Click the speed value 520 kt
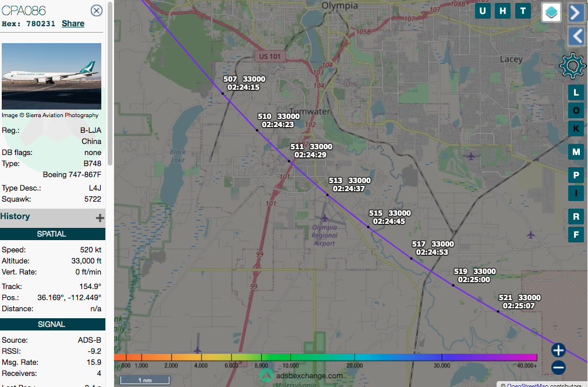The height and width of the screenshot is (387, 588). 90,249
